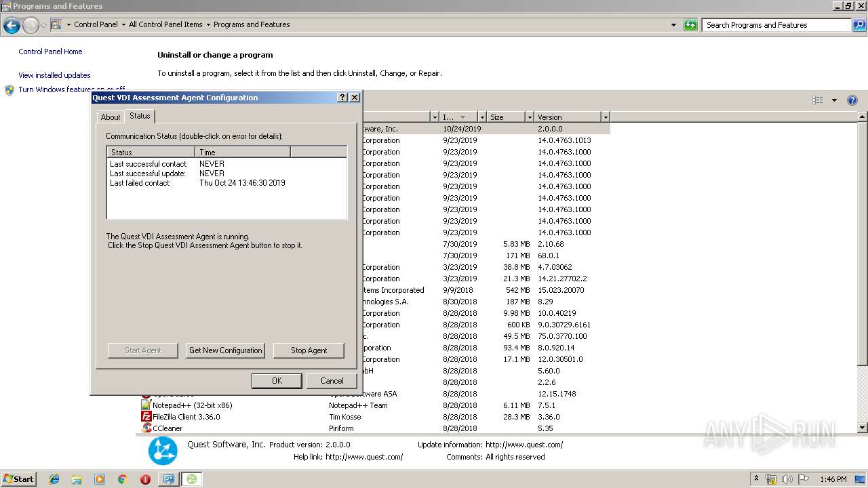Cancel the Quest configuration dialog
The height and width of the screenshot is (488, 868).
(332, 381)
